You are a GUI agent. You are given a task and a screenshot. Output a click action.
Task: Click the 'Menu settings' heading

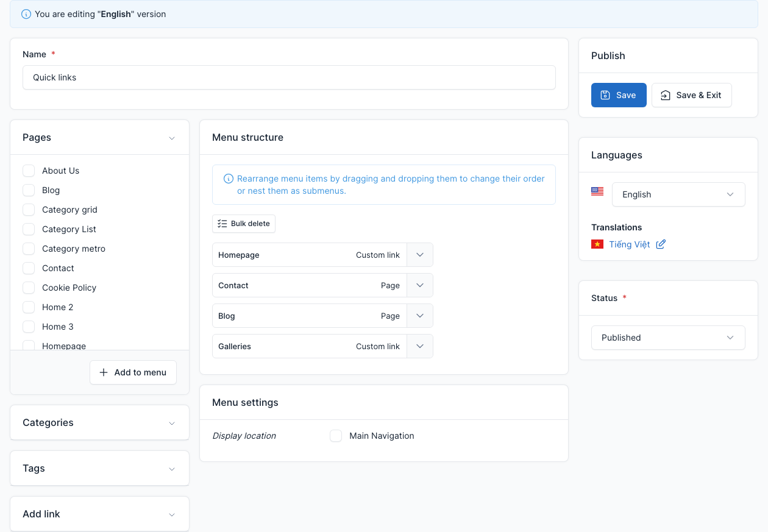pos(245,402)
